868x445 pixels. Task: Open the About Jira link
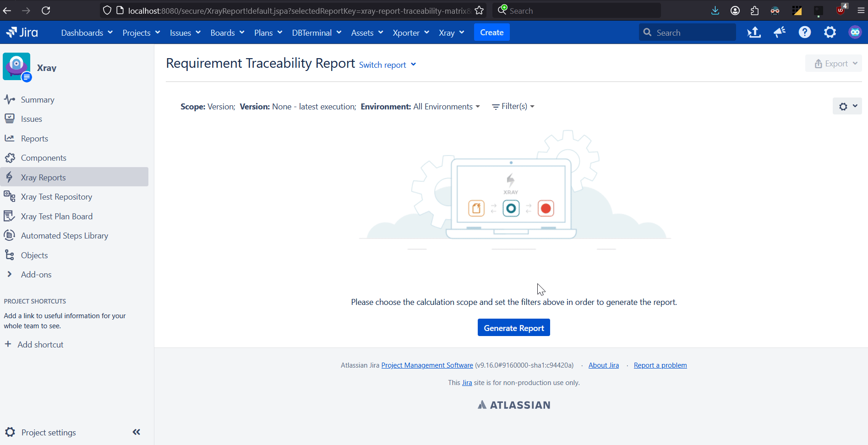coord(603,365)
